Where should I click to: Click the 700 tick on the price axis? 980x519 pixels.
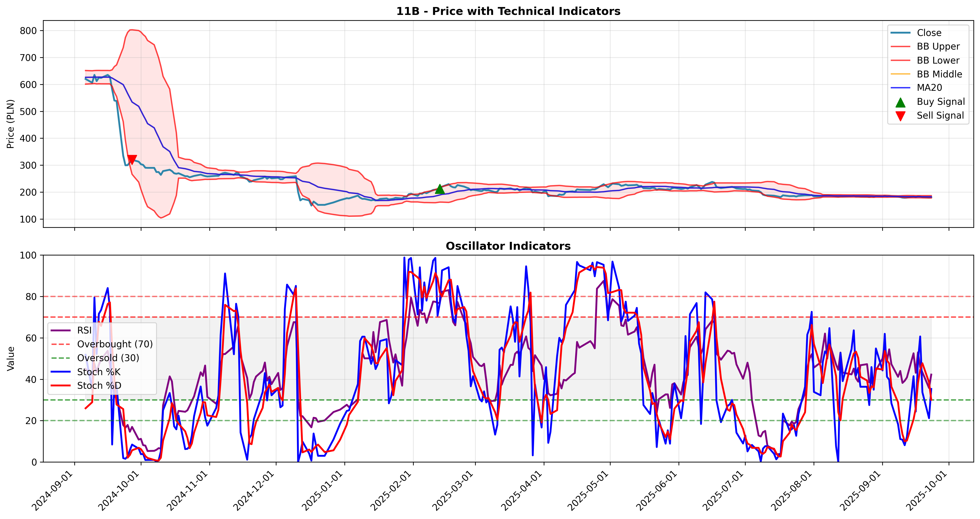[29, 58]
